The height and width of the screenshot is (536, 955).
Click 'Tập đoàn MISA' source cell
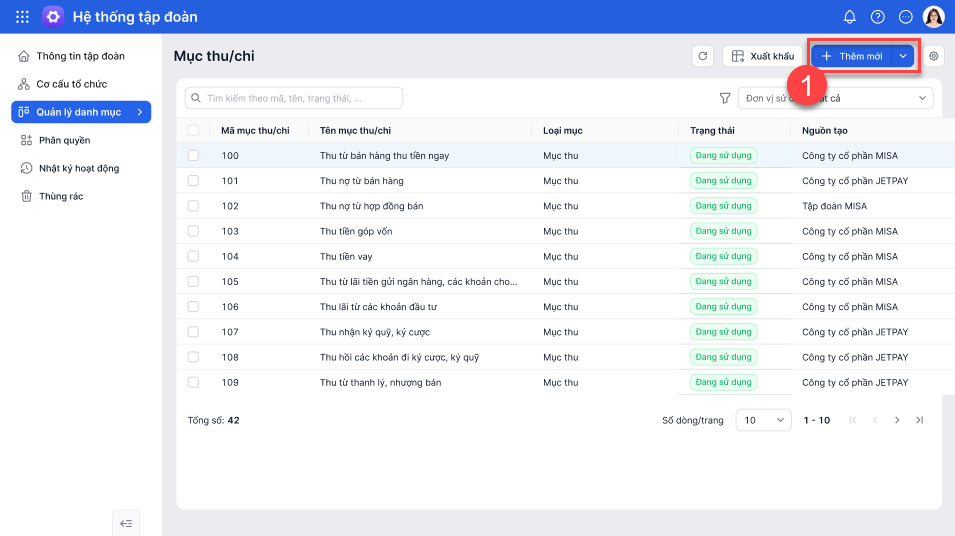[834, 206]
